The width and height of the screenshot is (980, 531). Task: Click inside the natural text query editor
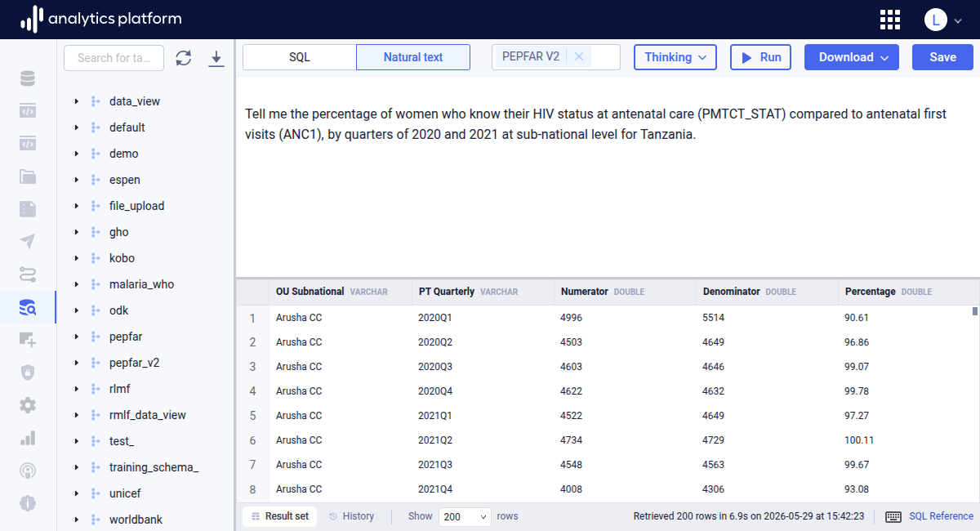608,176
